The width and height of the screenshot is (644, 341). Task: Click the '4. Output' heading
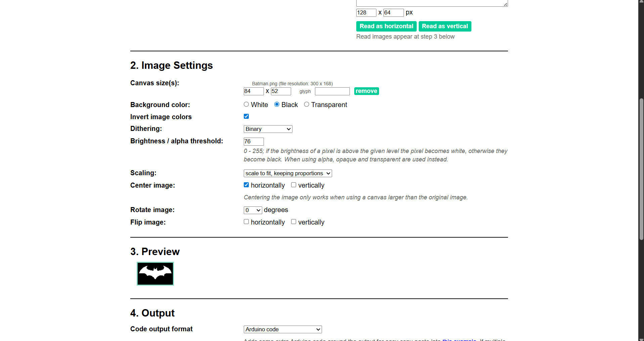coord(152,313)
